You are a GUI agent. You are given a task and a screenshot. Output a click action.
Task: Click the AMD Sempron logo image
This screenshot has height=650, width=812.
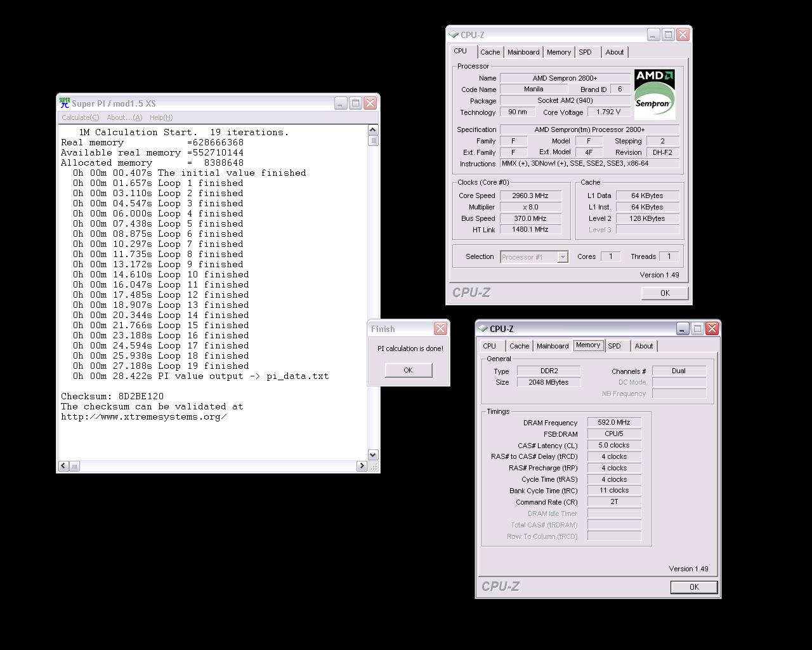tap(655, 93)
